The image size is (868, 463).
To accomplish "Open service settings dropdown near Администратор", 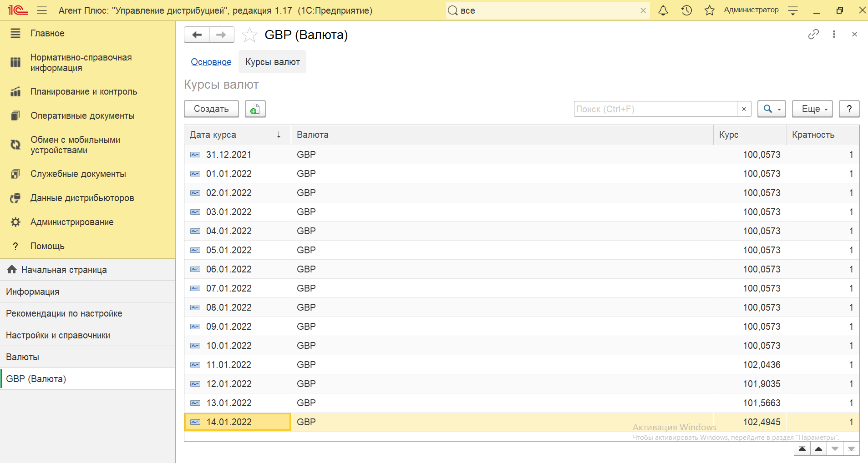I will click(x=793, y=10).
